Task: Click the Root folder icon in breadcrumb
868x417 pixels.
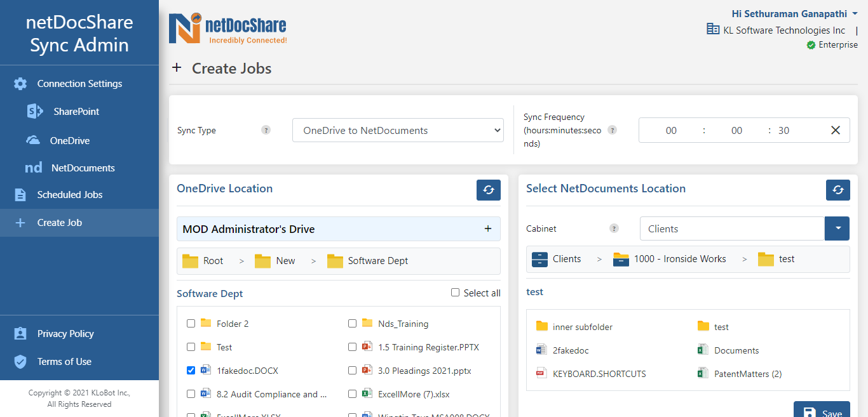Action: coord(190,261)
